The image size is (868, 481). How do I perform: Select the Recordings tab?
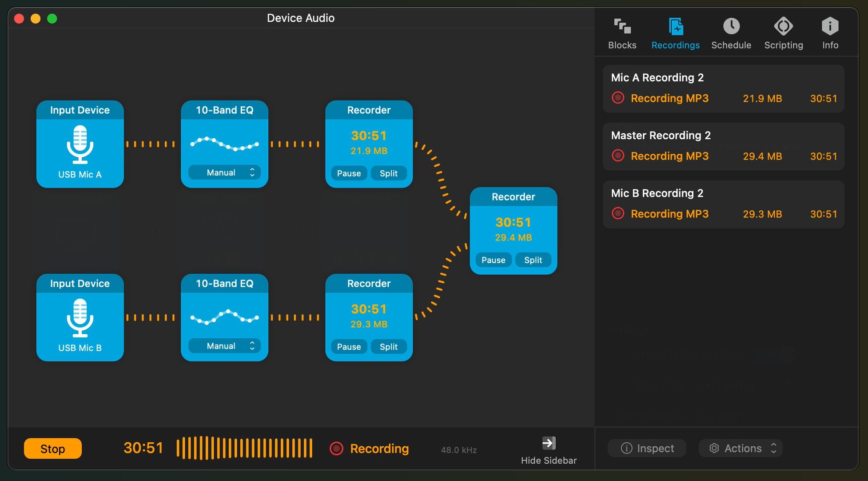click(x=675, y=44)
